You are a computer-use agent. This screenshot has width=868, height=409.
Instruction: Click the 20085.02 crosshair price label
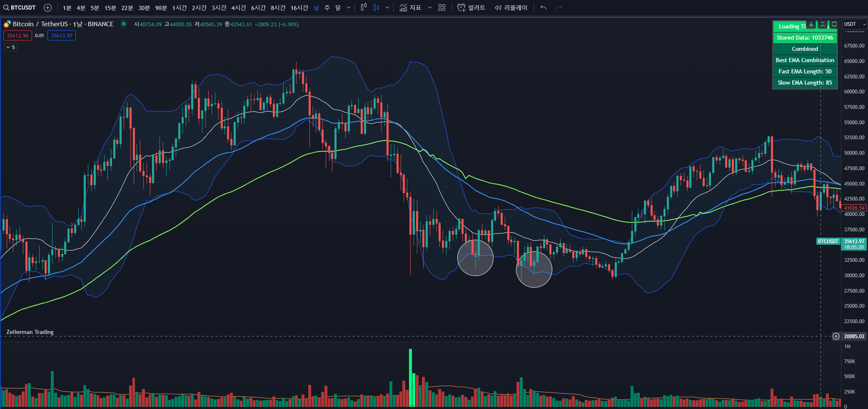(854, 336)
